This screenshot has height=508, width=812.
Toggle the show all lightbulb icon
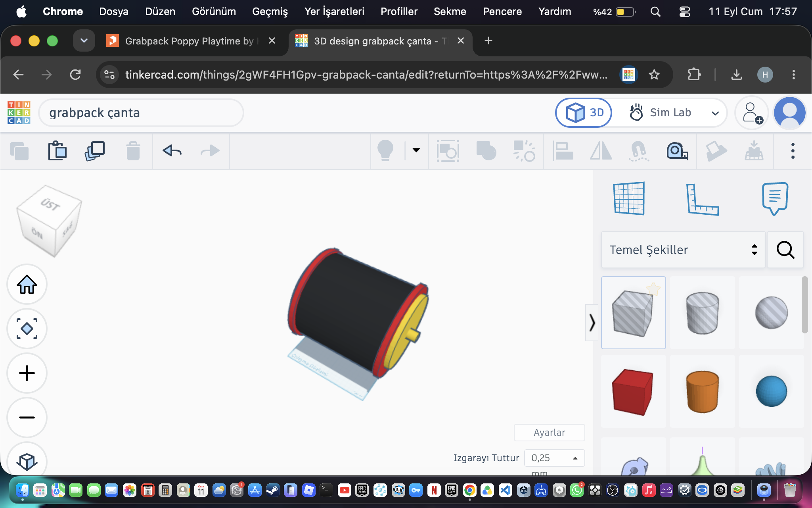[385, 150]
